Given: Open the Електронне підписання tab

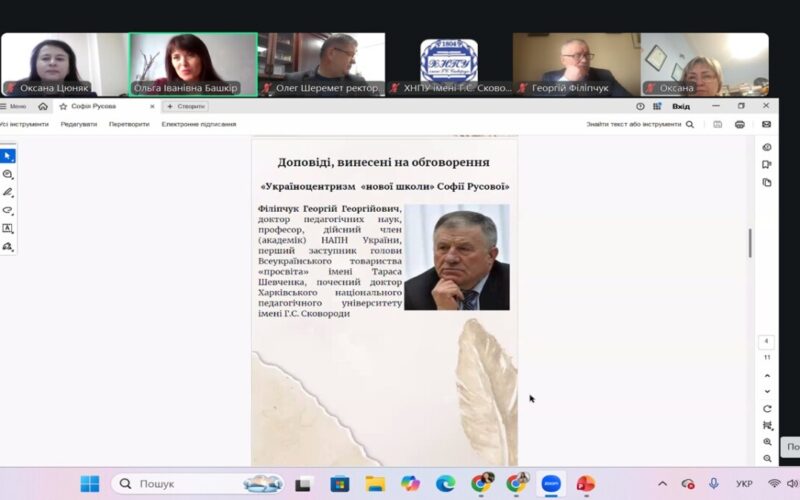Looking at the screenshot, I should pos(199,124).
